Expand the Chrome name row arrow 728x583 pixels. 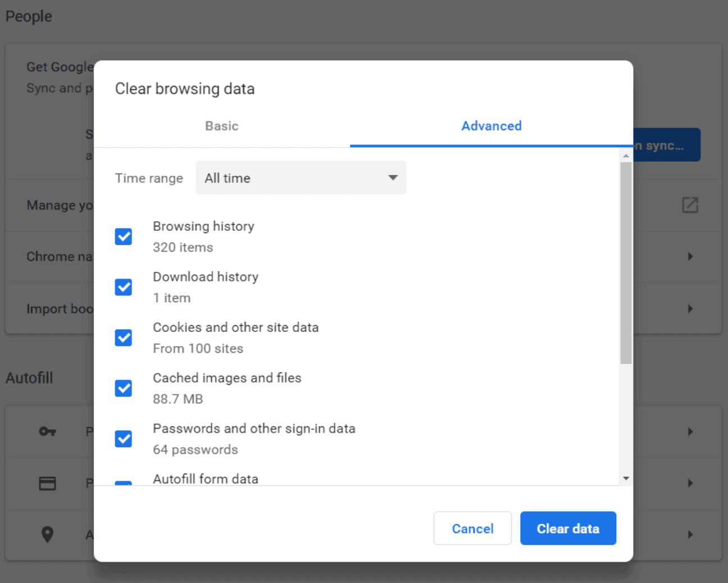690,257
